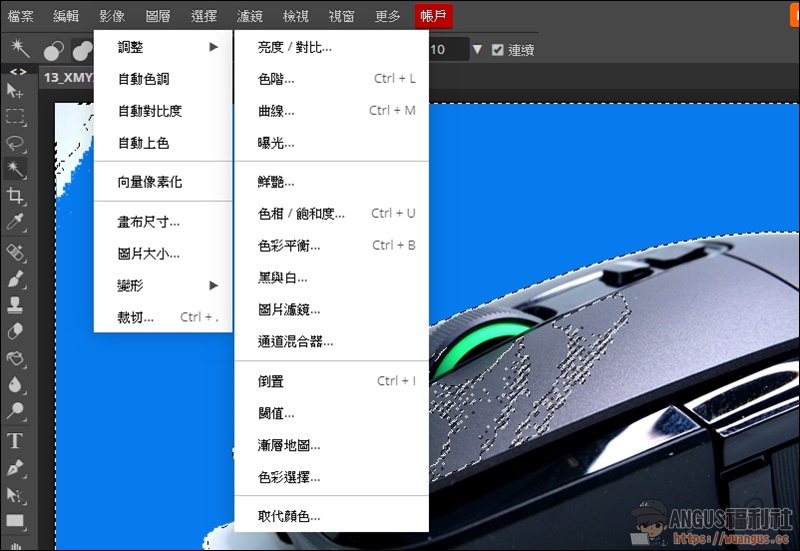This screenshot has height=551, width=800.
Task: Click the tolerance value input field
Action: click(x=447, y=49)
